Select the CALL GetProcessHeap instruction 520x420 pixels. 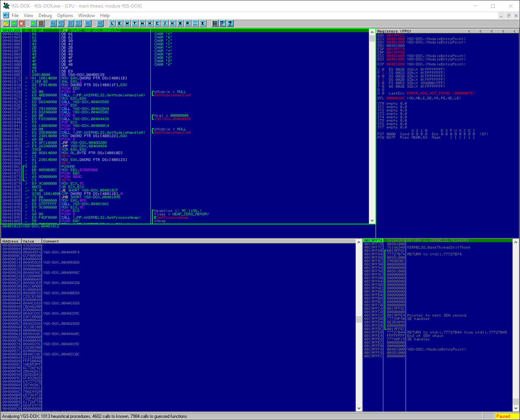184,218
